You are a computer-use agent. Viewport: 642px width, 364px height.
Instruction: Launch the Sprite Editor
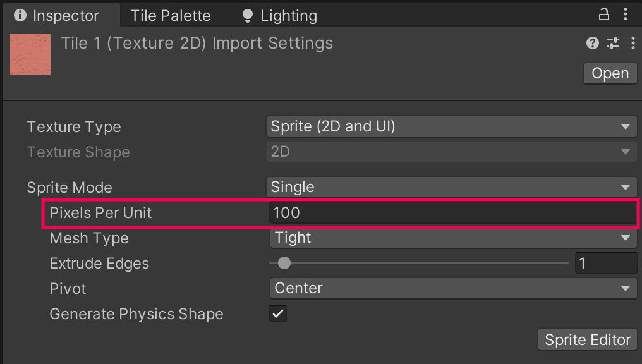(586, 339)
